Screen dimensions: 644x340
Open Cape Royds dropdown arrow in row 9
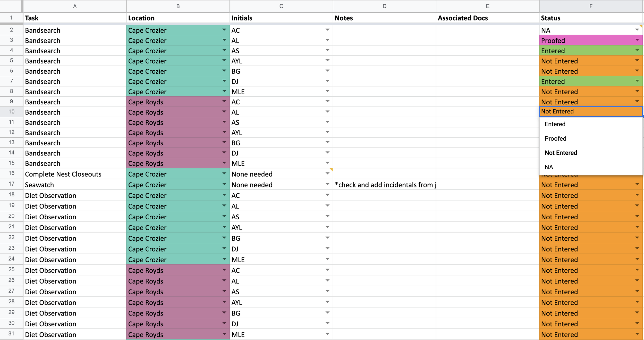(224, 102)
